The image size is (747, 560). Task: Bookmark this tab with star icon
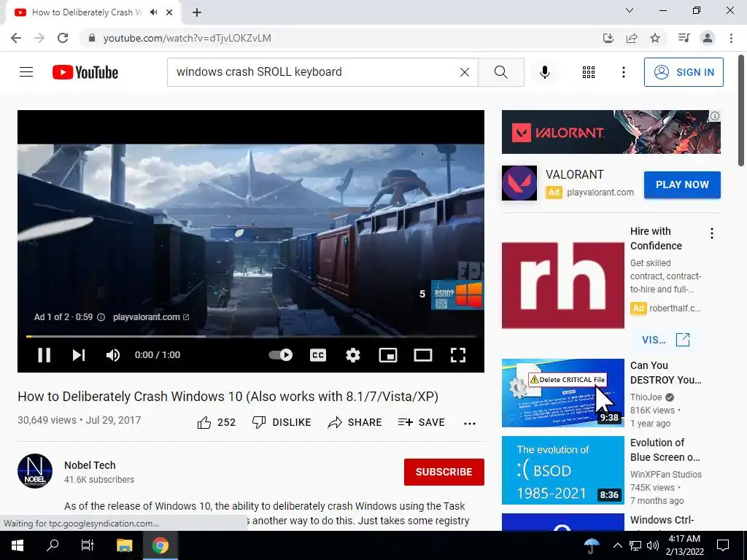pos(655,38)
